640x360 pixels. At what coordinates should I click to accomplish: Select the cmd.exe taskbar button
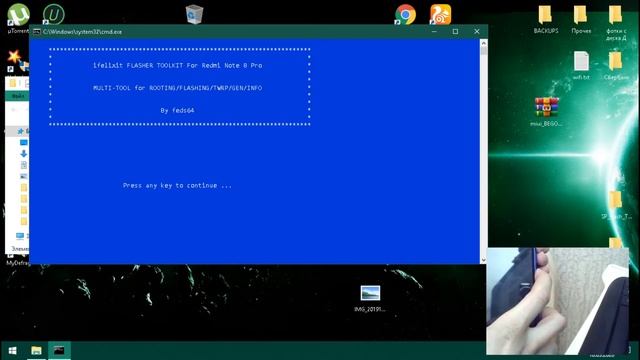(x=59, y=351)
